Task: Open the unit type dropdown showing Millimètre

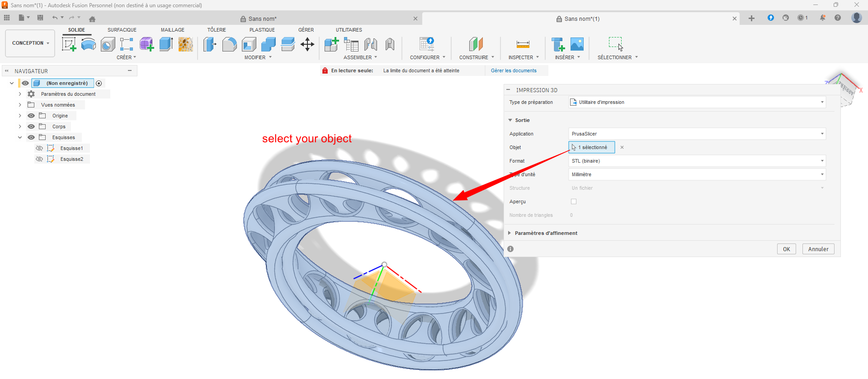Action: pyautogui.click(x=697, y=174)
